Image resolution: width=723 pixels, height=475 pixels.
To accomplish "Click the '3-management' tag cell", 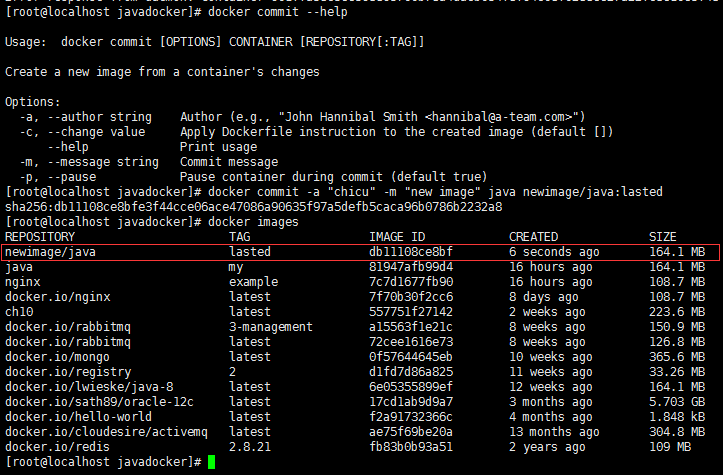I will pyautogui.click(x=271, y=327).
